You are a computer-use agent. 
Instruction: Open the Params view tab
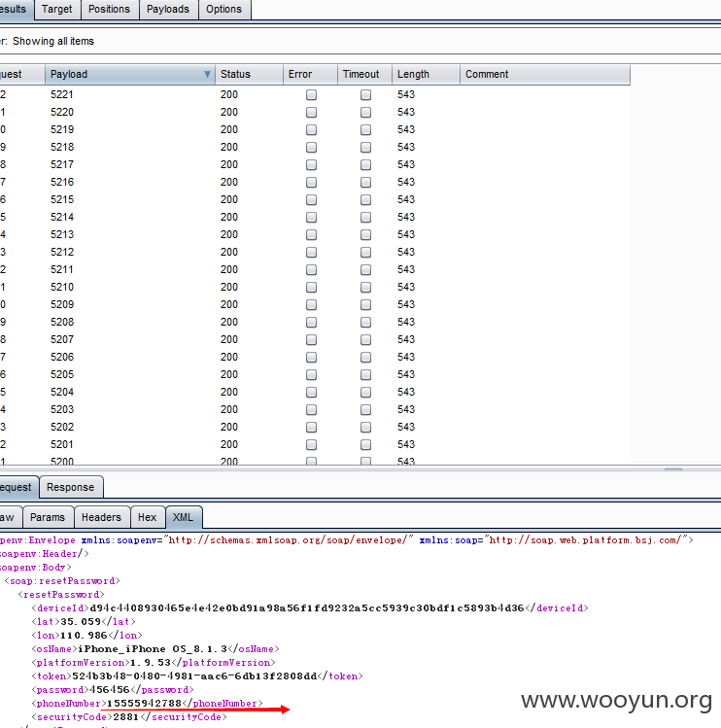(x=48, y=517)
